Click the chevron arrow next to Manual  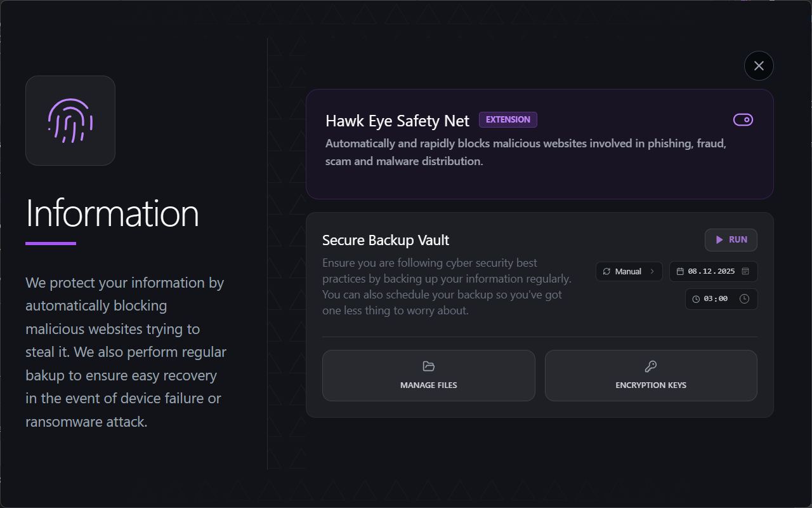click(652, 272)
